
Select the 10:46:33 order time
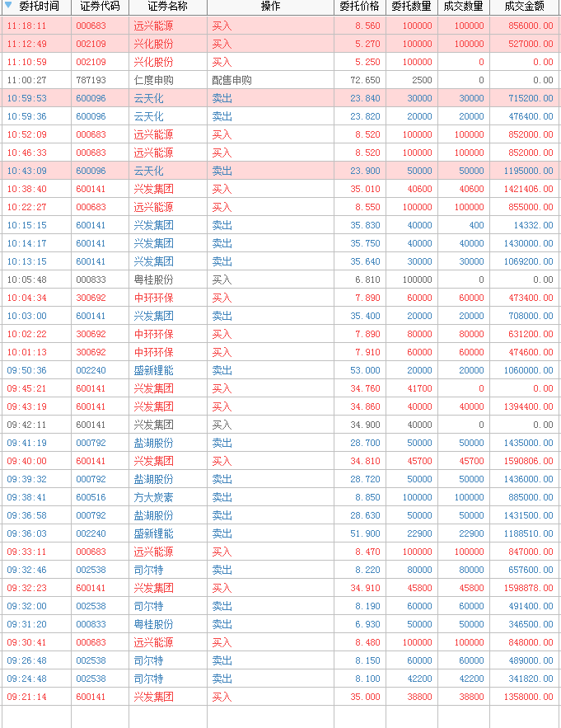(x=26, y=153)
